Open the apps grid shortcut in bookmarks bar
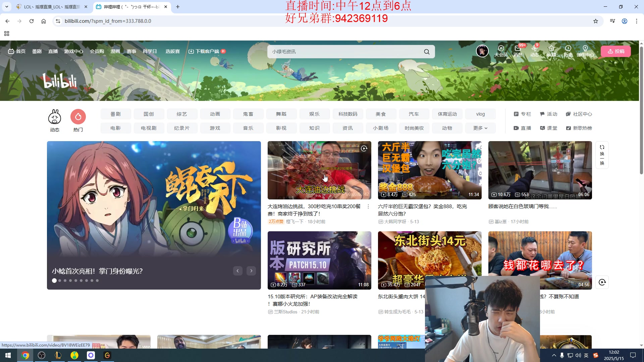This screenshot has width=644, height=362. click(x=7, y=34)
